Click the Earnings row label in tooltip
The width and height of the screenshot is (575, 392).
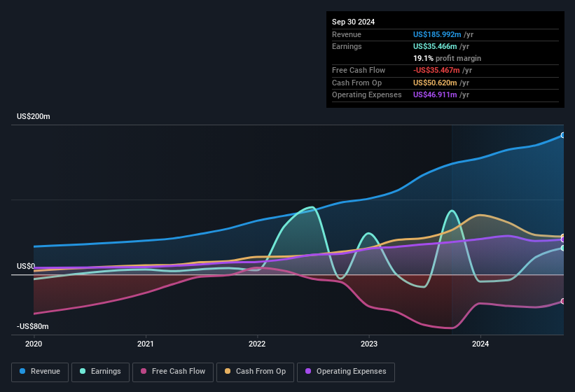pos(347,46)
